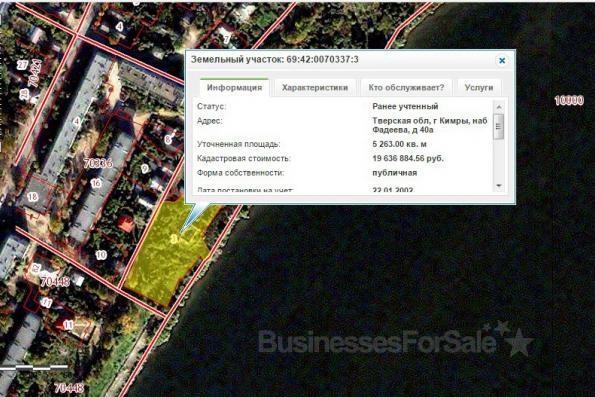Click parcel number 9 on the map
This screenshot has height=397, width=595.
point(145,169)
